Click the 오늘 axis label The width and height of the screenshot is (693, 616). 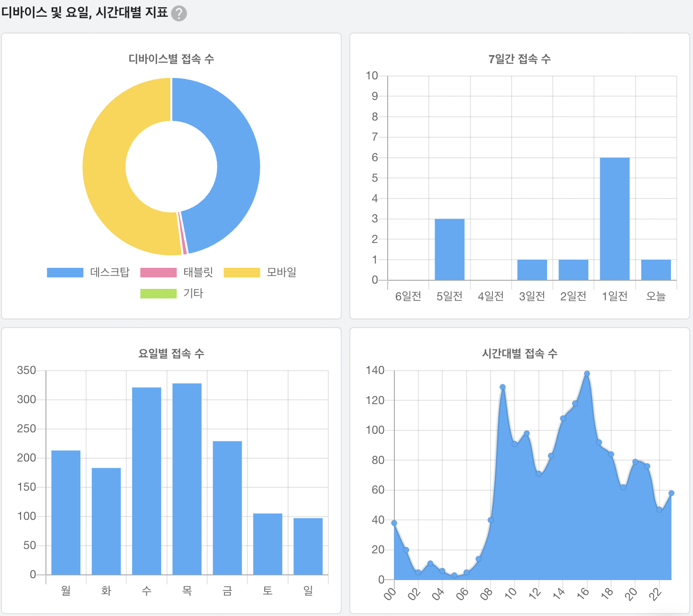(x=656, y=297)
